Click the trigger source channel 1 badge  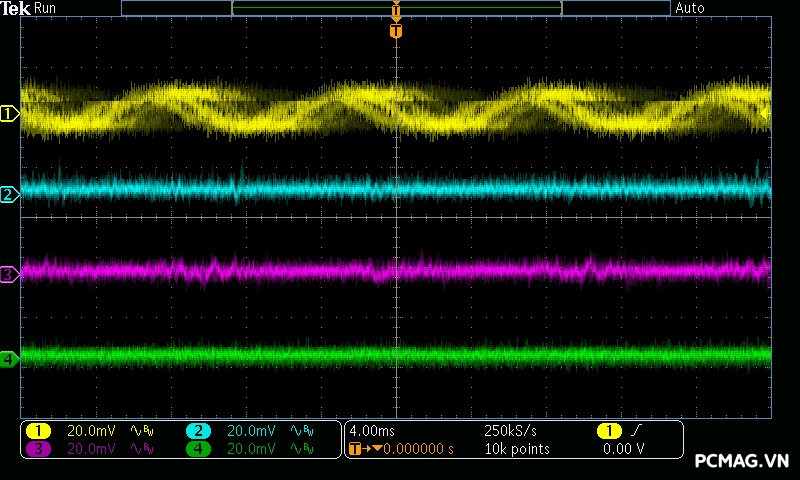[608, 431]
